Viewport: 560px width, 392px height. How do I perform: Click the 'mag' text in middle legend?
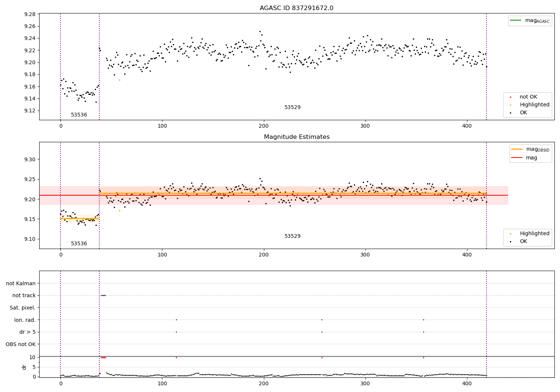(532, 158)
